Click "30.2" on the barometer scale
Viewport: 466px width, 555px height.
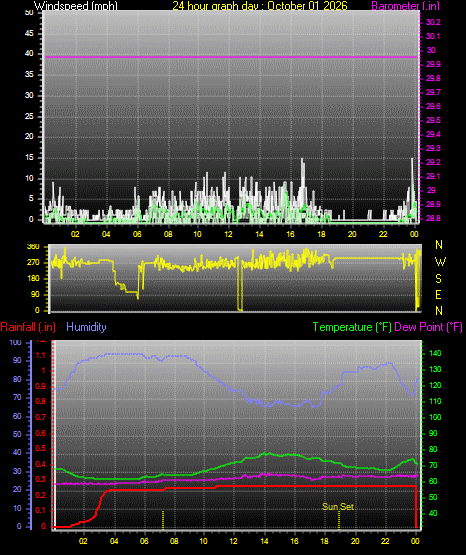pos(433,22)
